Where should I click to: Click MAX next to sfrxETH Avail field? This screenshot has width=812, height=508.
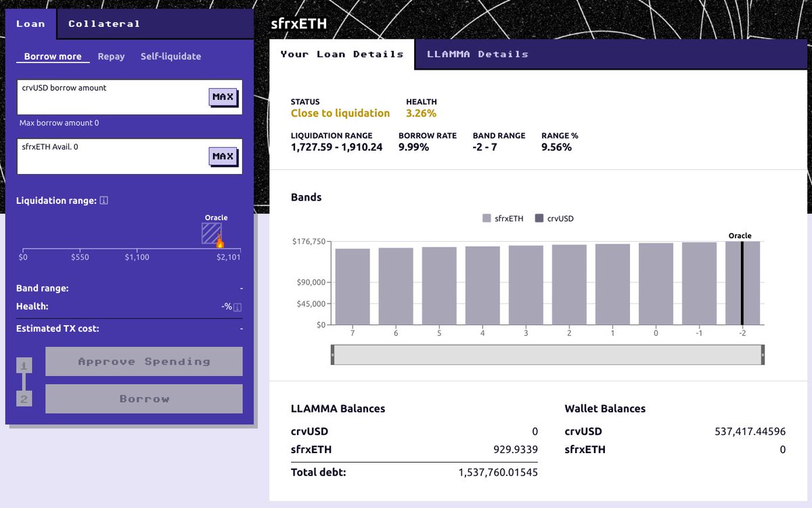(223, 156)
